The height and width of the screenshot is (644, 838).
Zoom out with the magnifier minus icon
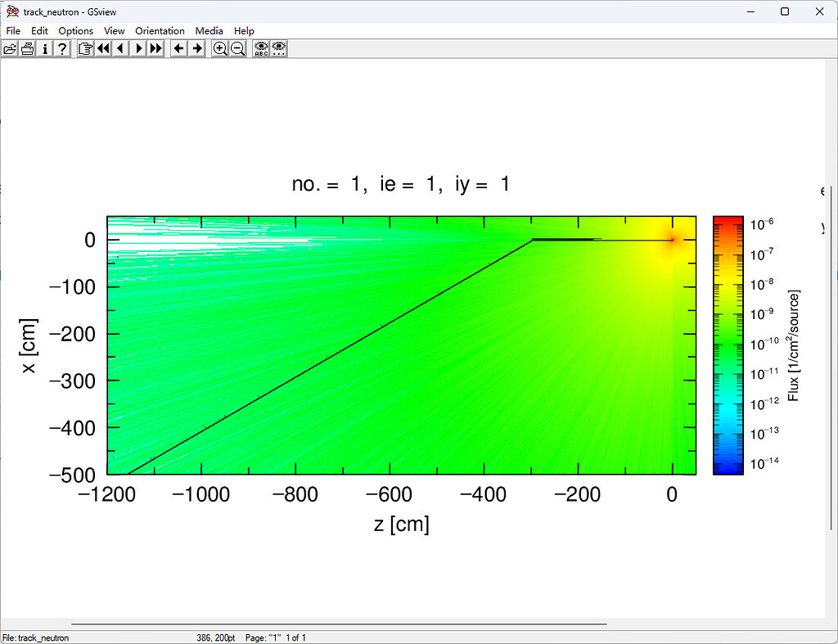237,48
